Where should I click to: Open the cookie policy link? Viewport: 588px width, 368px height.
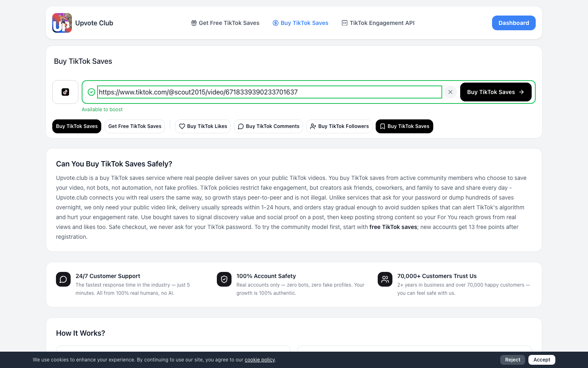click(x=260, y=360)
